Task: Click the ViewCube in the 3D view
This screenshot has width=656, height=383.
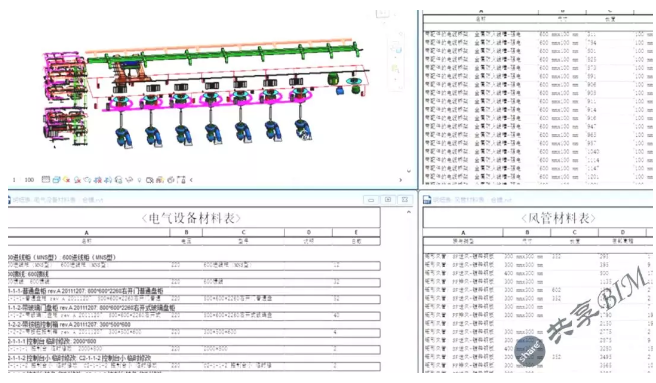Action: (x=383, y=14)
